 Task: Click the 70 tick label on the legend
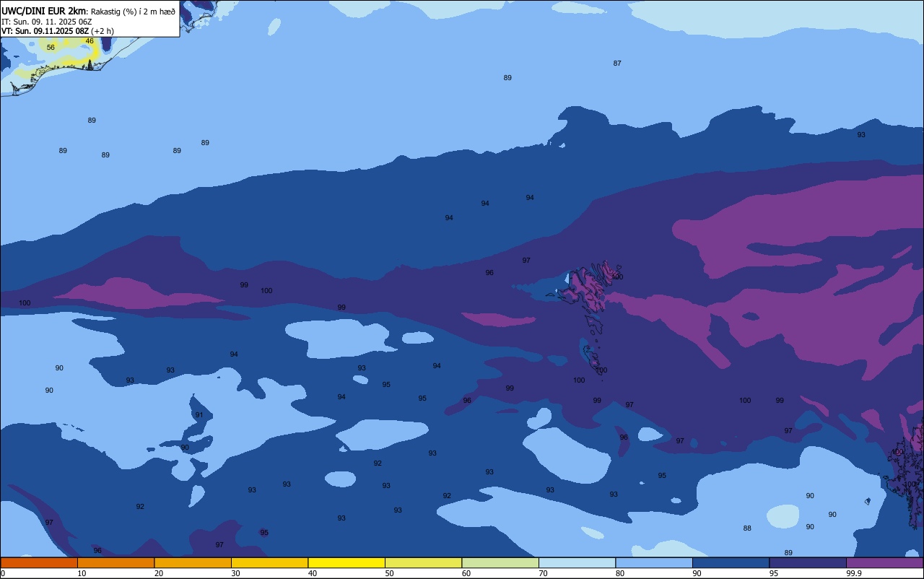(543, 573)
